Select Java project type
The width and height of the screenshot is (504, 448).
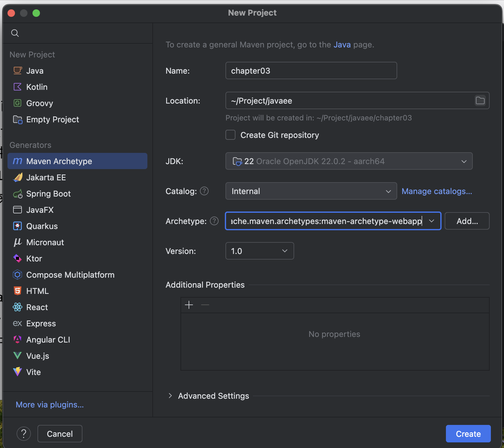(77, 71)
